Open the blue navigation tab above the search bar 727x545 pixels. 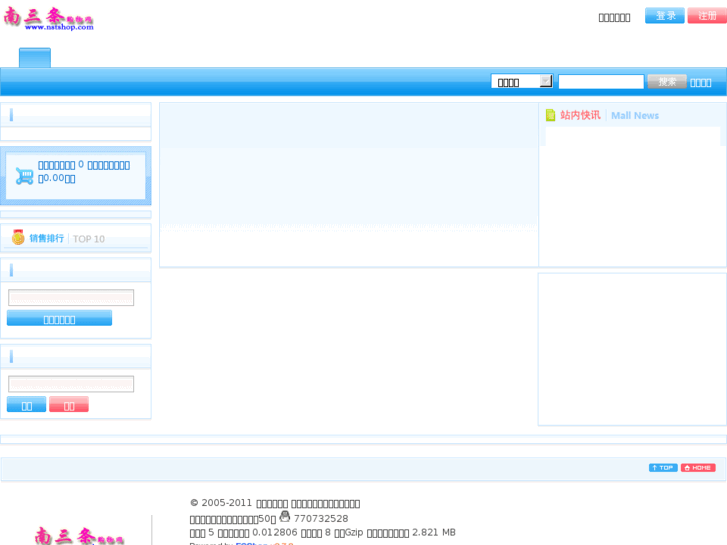35,58
